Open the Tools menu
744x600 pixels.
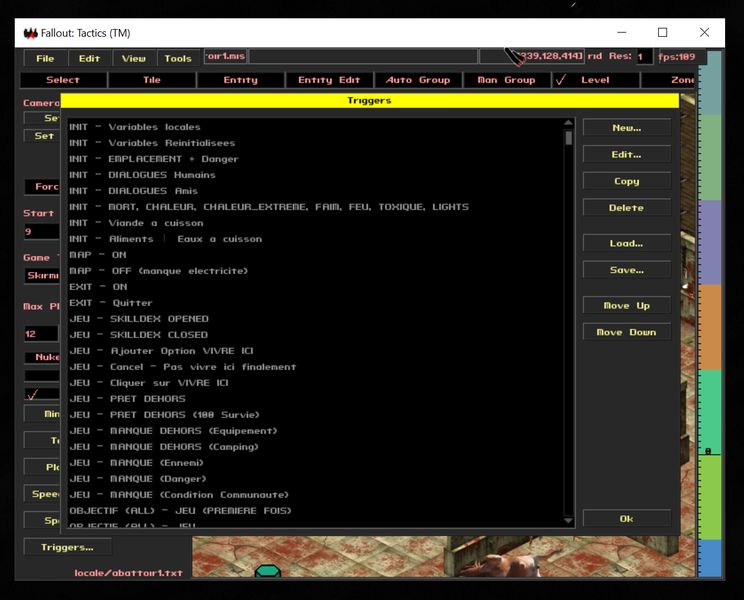178,58
